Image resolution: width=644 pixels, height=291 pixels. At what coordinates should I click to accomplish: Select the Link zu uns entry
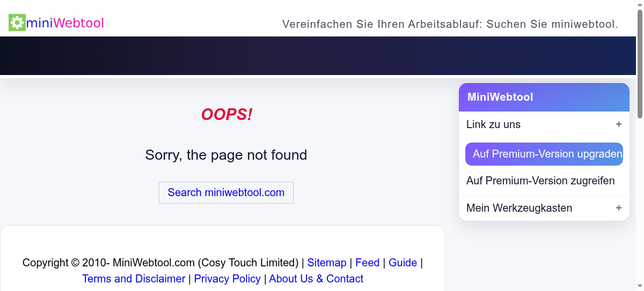pos(544,124)
